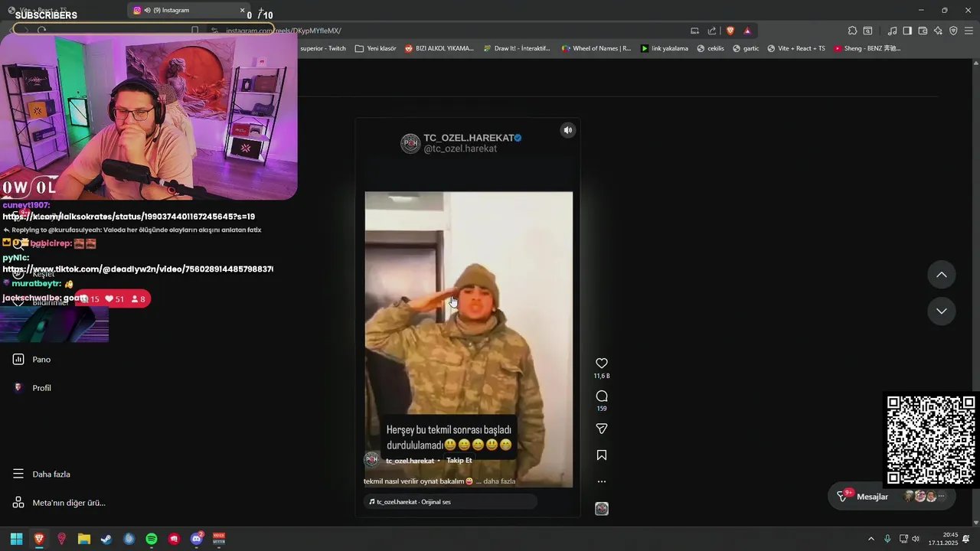Image resolution: width=980 pixels, height=551 pixels.
Task: Close the Instagram browser tab
Action: [243, 11]
